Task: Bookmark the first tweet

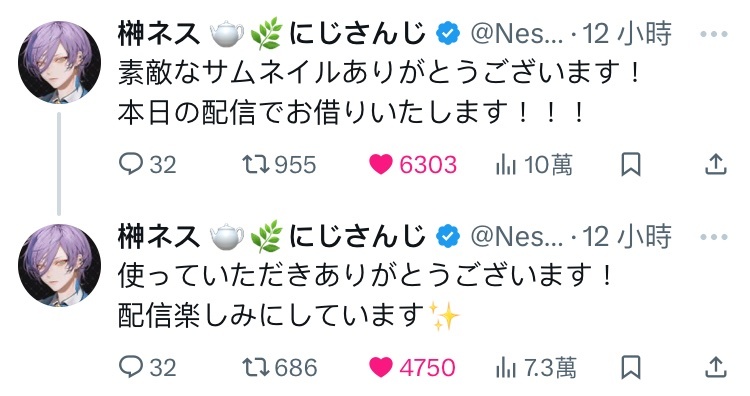Action: pyautogui.click(x=630, y=165)
